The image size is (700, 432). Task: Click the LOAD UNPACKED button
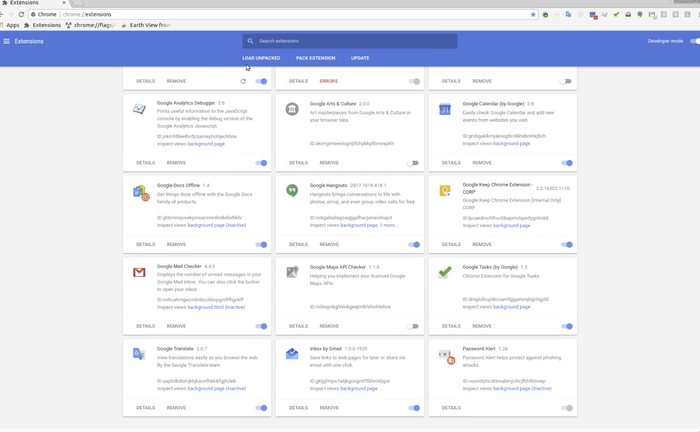click(261, 58)
